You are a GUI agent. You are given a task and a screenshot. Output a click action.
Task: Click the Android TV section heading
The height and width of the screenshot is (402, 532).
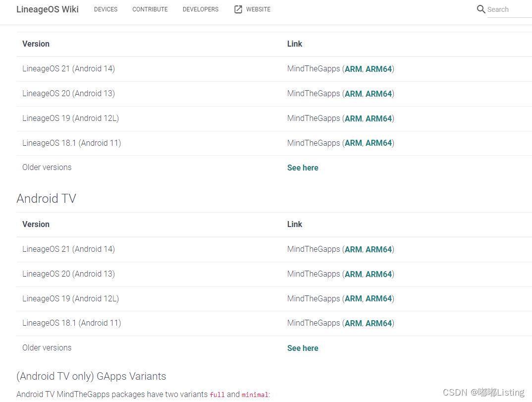[x=47, y=198]
